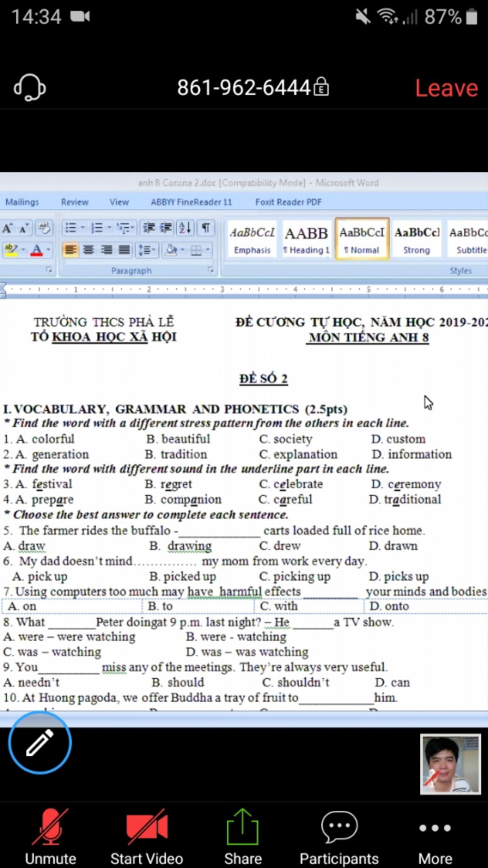488x868 pixels.
Task: Switch to the View ribbon tab
Action: coord(119,202)
